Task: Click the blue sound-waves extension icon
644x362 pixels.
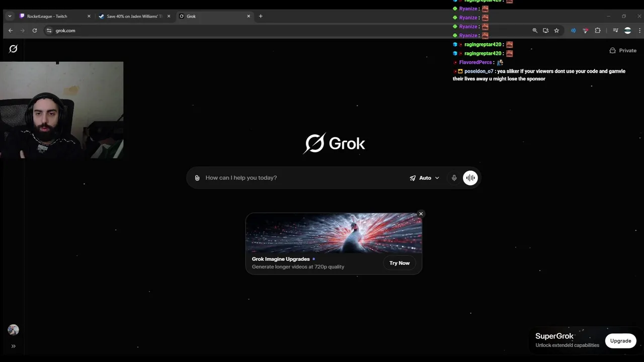Action: coord(573,31)
